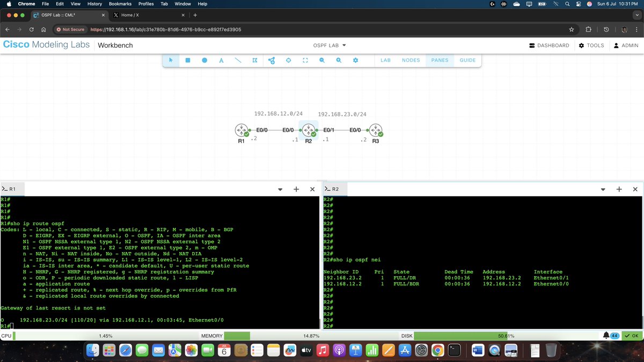The width and height of the screenshot is (644, 362).
Task: Go to browser home page icon
Action: click(x=43, y=29)
